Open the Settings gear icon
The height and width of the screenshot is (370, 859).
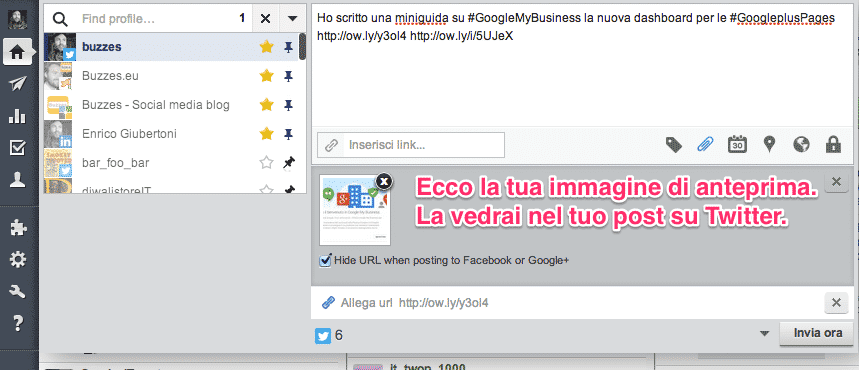click(x=18, y=260)
